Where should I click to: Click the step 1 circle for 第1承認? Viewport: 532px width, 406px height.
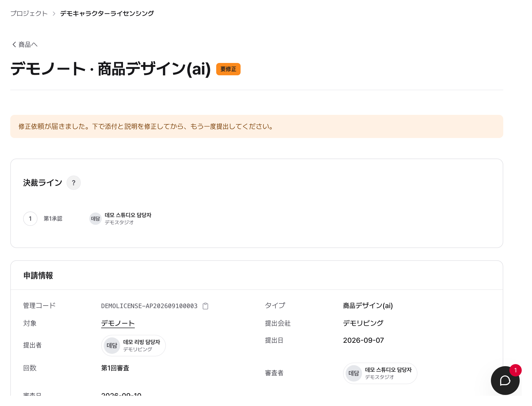[30, 219]
